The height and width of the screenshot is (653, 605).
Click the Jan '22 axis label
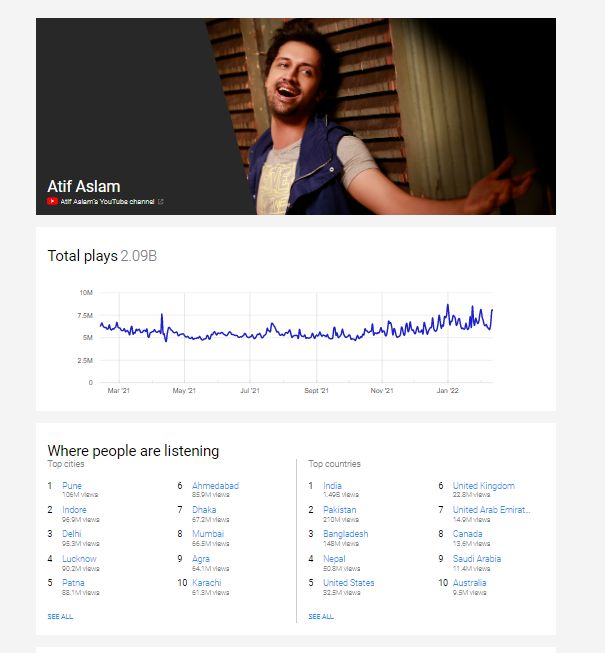(x=448, y=391)
